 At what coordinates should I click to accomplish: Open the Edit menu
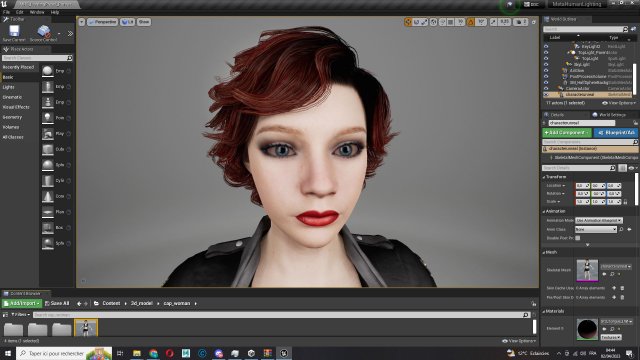coord(20,12)
